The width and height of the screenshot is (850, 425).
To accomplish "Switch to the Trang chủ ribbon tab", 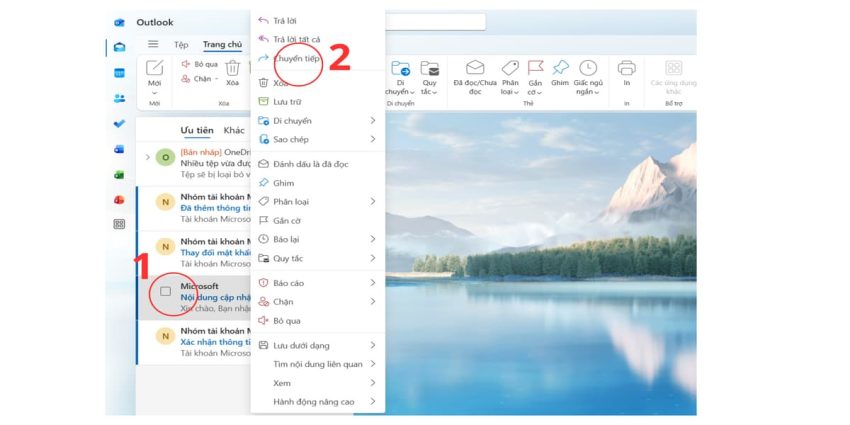I will coord(223,45).
